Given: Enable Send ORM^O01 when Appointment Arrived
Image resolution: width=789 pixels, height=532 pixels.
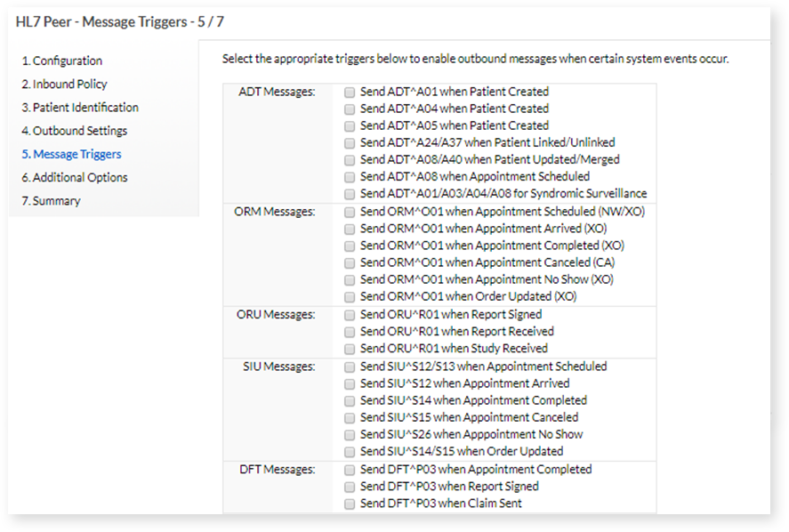Looking at the screenshot, I should (x=350, y=228).
